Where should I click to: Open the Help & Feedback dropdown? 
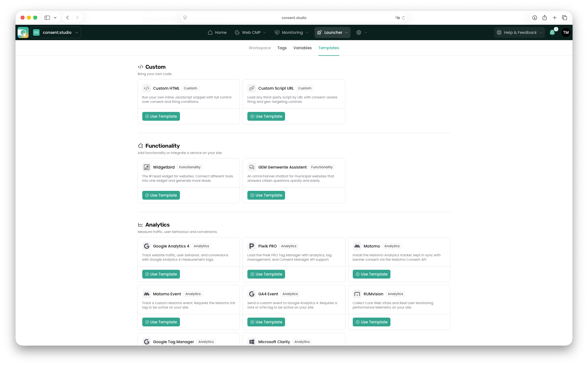(519, 32)
